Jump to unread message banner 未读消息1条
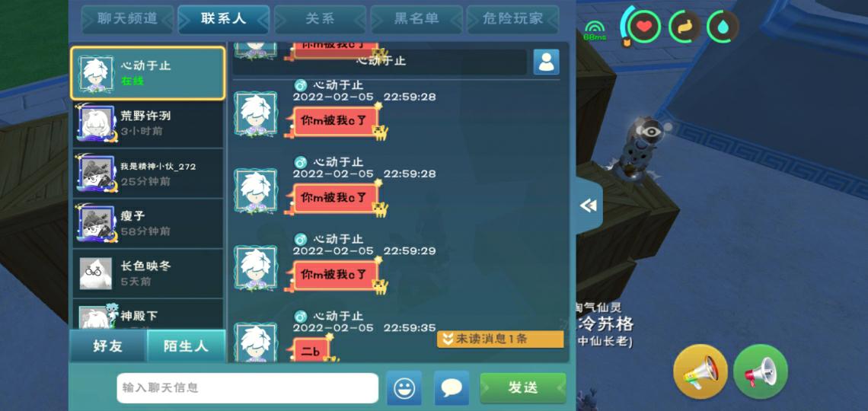 point(500,339)
